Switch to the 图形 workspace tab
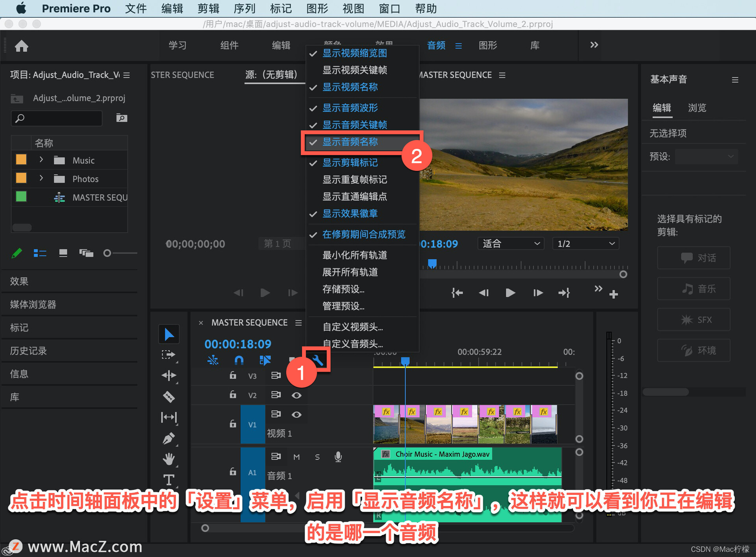This screenshot has height=557, width=756. pos(487,45)
